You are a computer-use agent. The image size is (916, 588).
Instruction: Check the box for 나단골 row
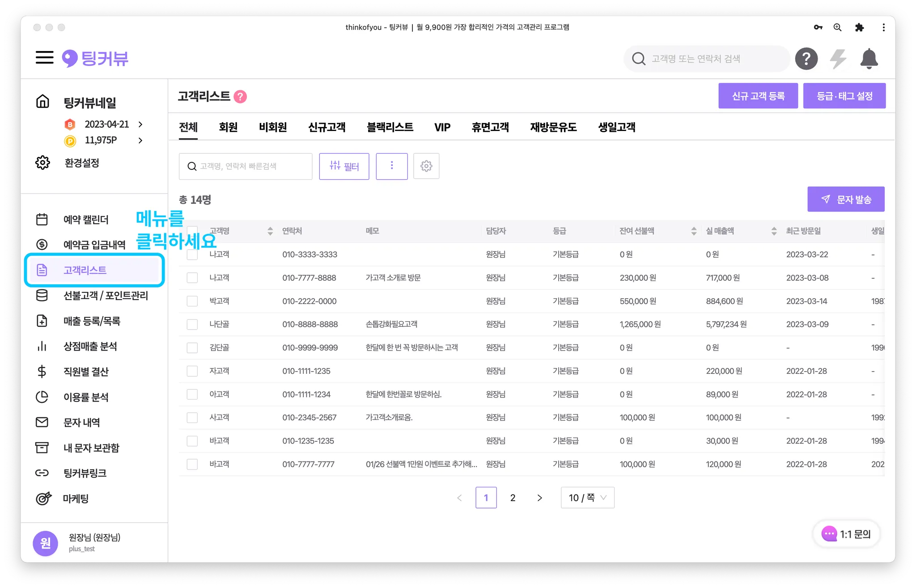tap(192, 325)
